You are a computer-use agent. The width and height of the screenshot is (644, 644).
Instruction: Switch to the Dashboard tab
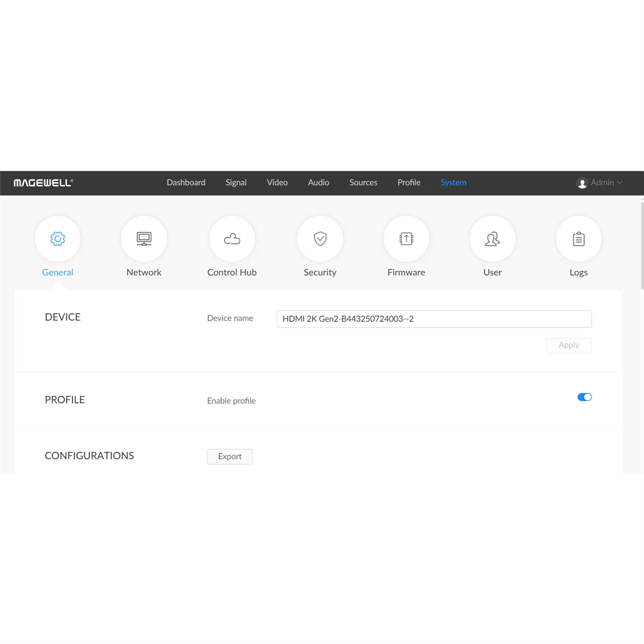186,182
